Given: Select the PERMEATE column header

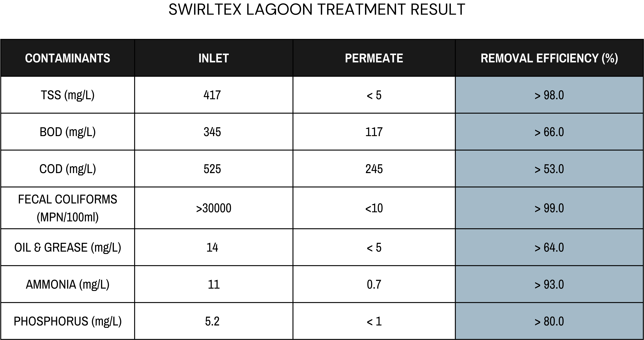Looking at the screenshot, I should (x=374, y=58).
